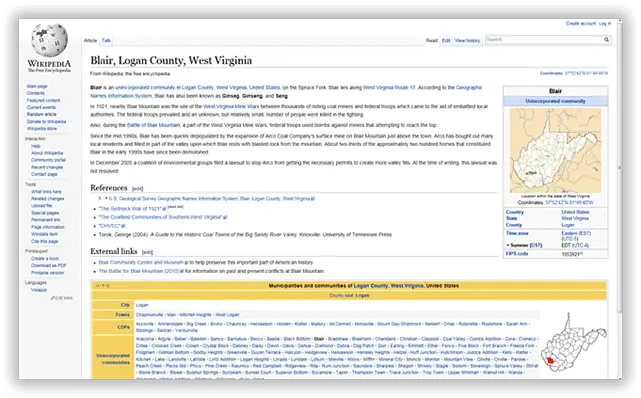Load a Random article
The image size is (641, 398).
point(42,114)
